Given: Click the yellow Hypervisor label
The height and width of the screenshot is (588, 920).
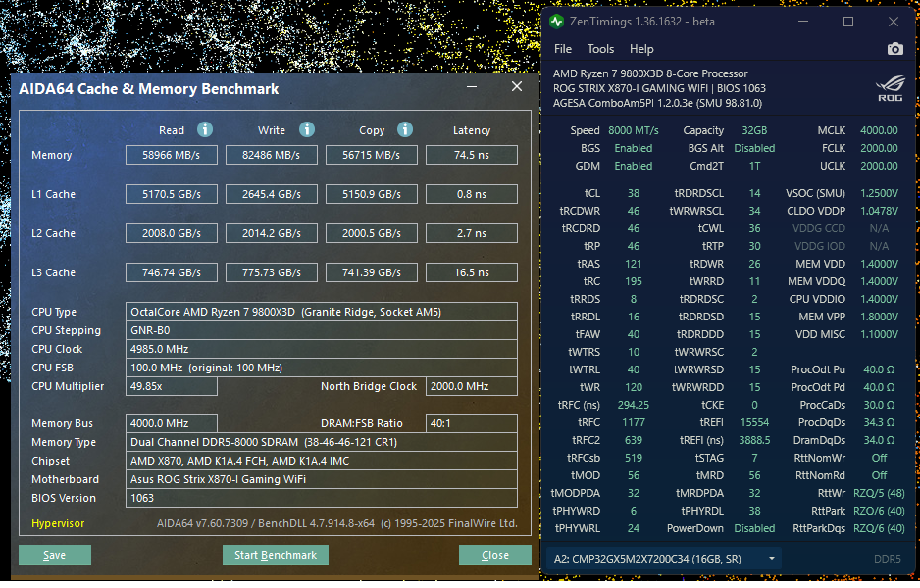Looking at the screenshot, I should pos(58,523).
